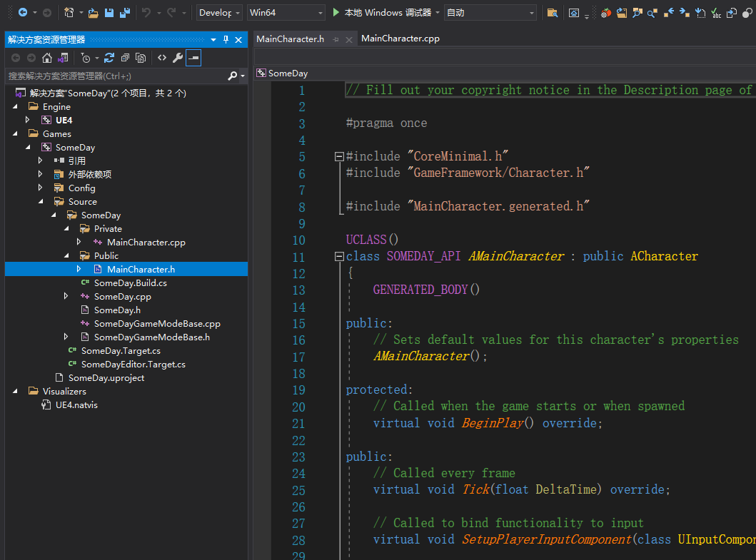Toggle Show All Files in Solution Explorer

[141, 58]
